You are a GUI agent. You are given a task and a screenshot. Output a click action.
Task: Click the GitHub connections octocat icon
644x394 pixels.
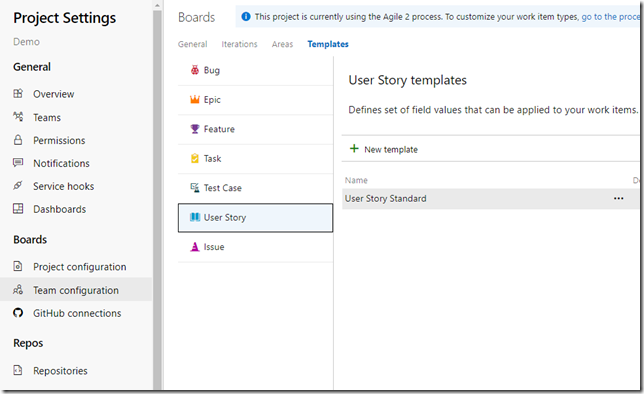click(18, 313)
